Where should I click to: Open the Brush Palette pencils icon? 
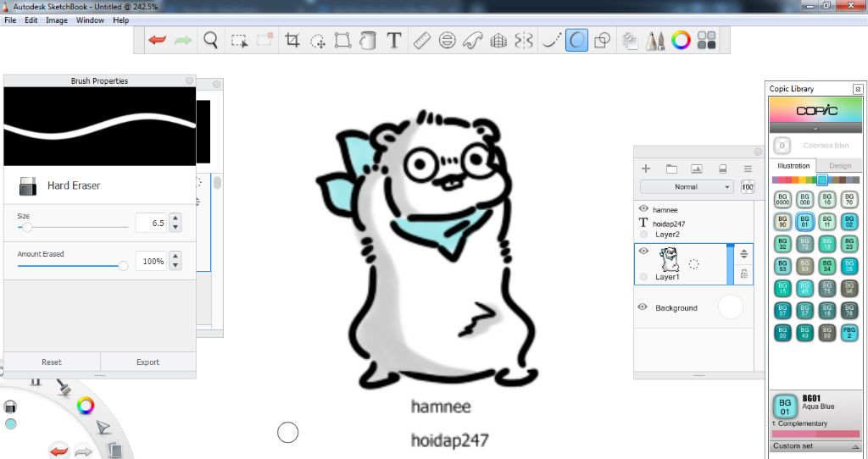655,40
